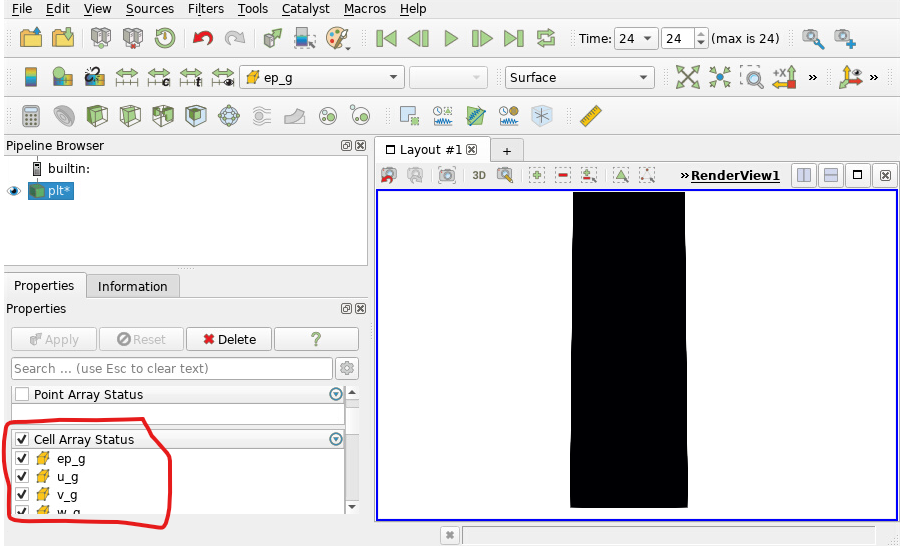Uncheck the v_g cell array
This screenshot has width=900, height=546.
(x=22, y=494)
